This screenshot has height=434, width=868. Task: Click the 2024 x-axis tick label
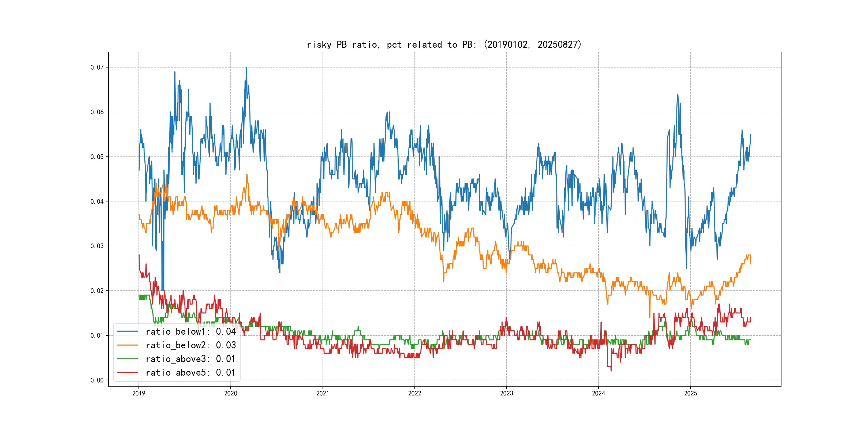pos(598,393)
